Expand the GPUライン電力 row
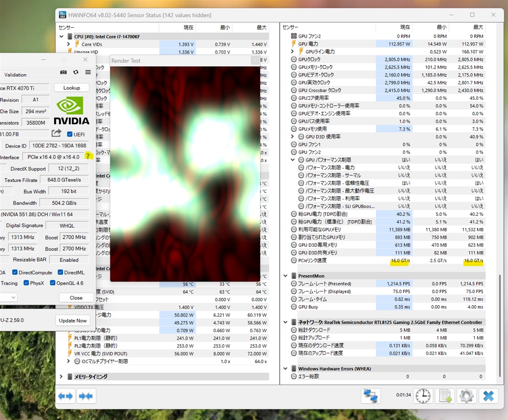Viewport: 508px width, 420px height. pyautogui.click(x=292, y=51)
